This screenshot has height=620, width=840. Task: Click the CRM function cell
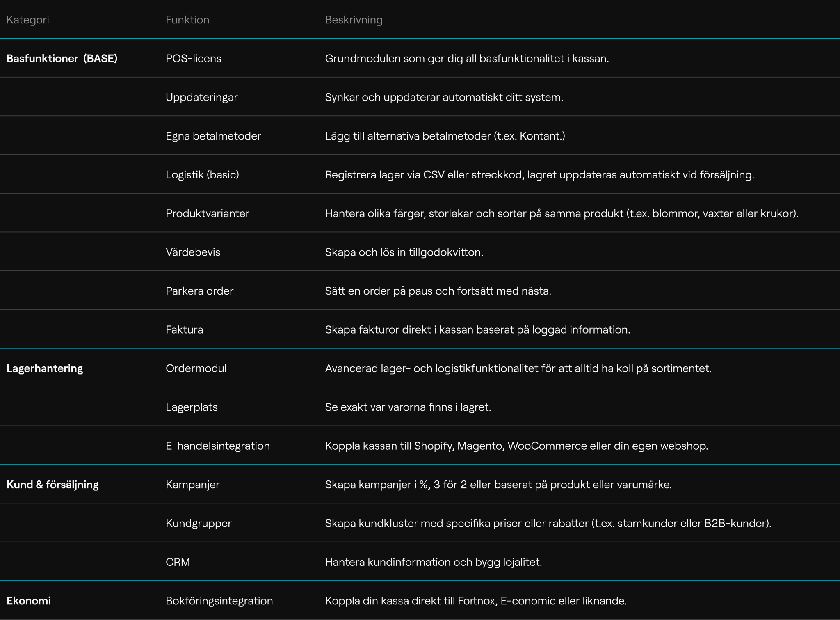click(x=178, y=562)
